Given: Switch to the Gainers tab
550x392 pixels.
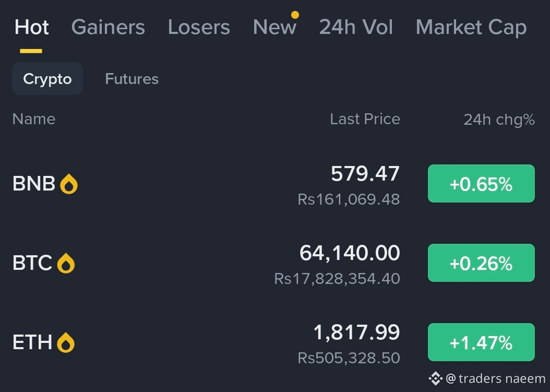Looking at the screenshot, I should (x=108, y=27).
